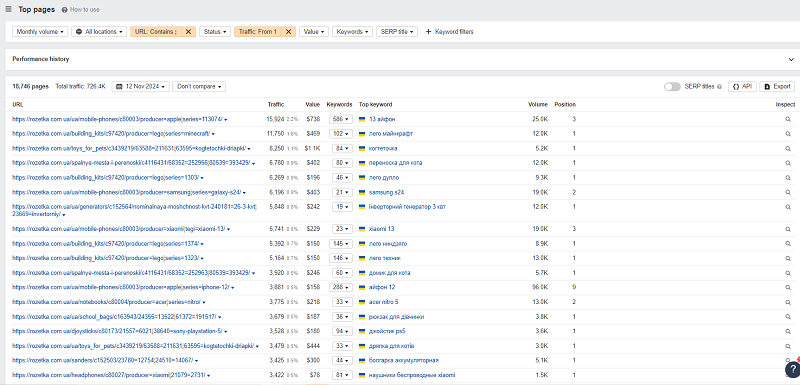Open the acer series=nitro URL link

106,302
